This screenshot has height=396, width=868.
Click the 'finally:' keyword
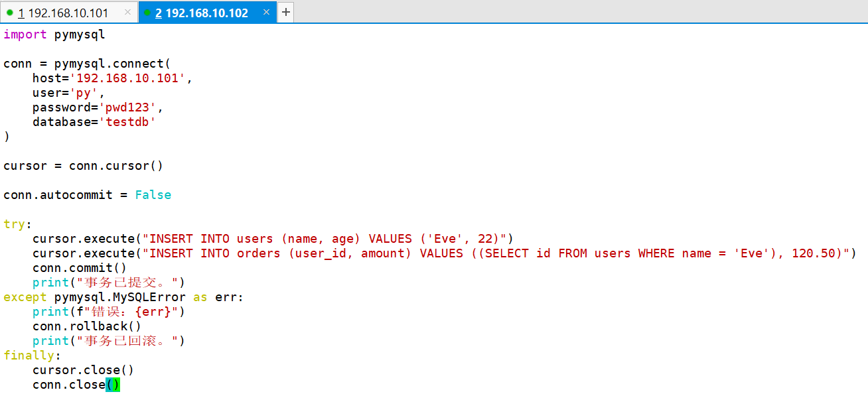coord(32,356)
